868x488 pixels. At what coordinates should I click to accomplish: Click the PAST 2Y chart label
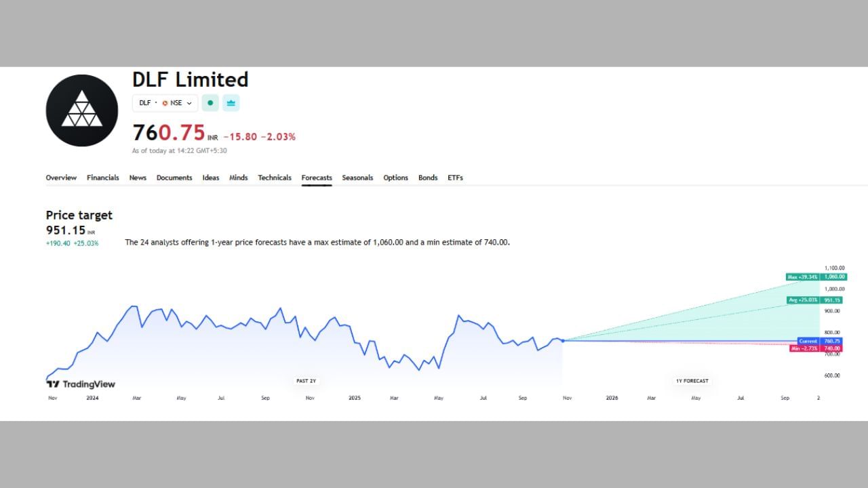(306, 381)
